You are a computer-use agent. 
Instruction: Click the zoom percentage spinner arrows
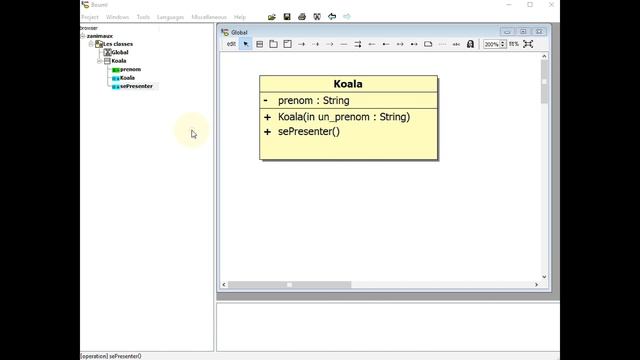pos(503,44)
